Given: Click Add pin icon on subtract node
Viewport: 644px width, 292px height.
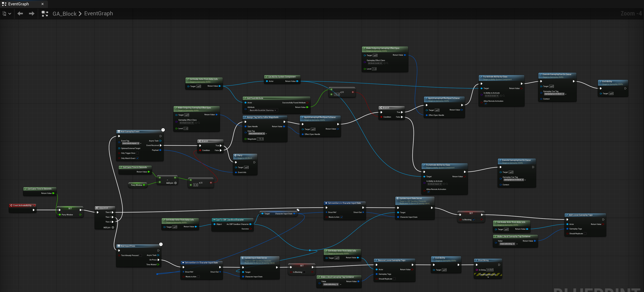Looking at the screenshot, I should [175, 183].
